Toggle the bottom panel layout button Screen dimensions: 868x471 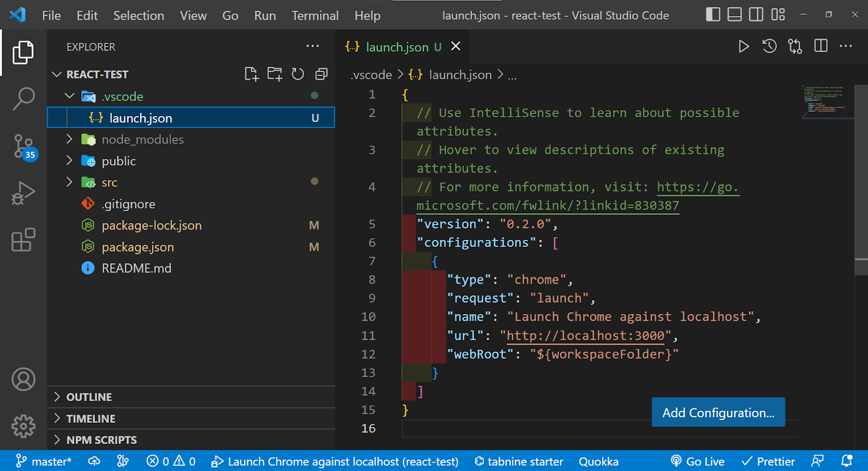click(735, 15)
